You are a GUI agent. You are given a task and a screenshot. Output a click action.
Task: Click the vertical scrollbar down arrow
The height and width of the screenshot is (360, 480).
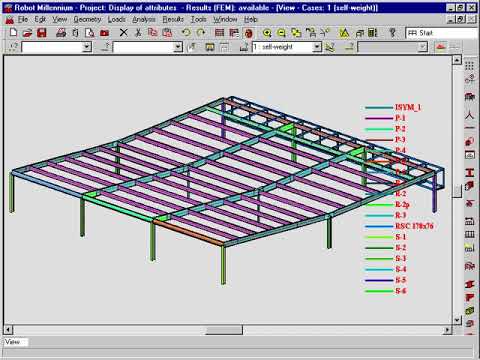(x=457, y=320)
